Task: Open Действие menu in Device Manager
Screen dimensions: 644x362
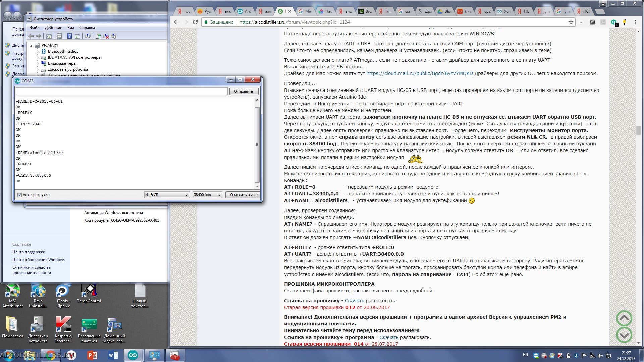Action: (x=53, y=28)
